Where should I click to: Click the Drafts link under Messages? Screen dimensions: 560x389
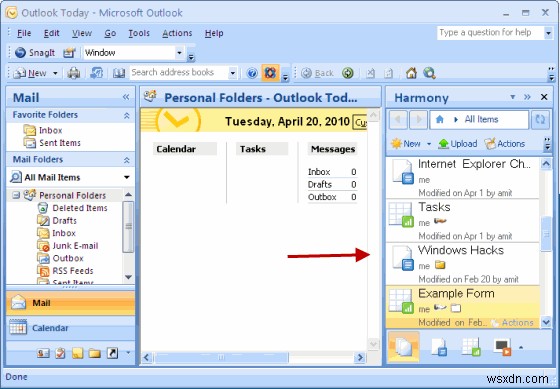click(320, 185)
